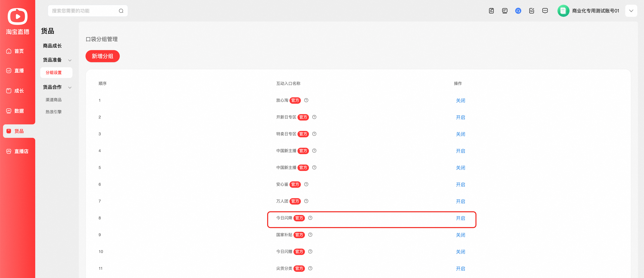This screenshot has width=644, height=278.
Task: Turn off 放心淘 by clicking 关闭
Action: coord(460,101)
